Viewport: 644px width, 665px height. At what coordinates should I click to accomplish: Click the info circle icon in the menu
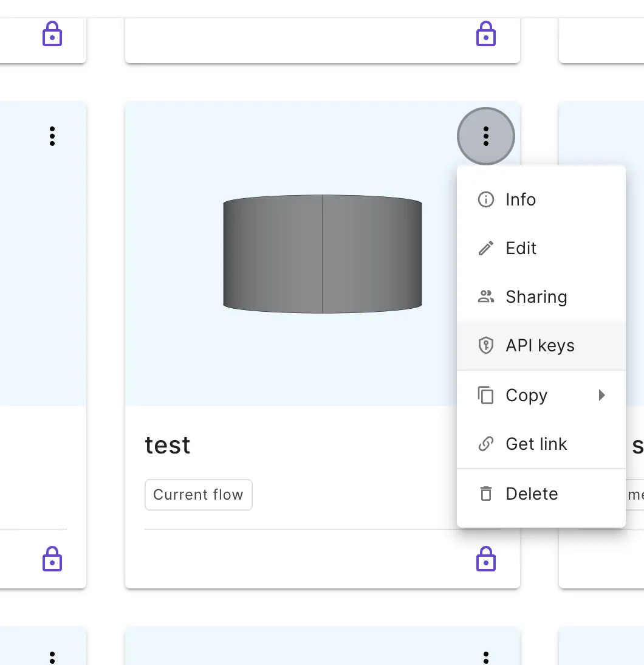[x=485, y=199]
